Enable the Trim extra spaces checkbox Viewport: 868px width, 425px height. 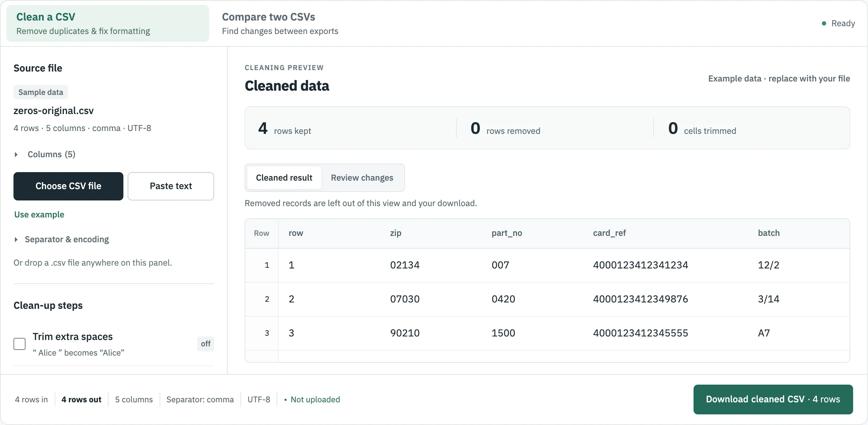[20, 344]
